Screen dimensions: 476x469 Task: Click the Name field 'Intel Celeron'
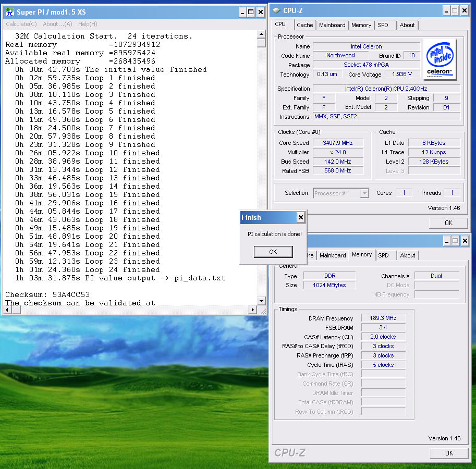pyautogui.click(x=367, y=46)
